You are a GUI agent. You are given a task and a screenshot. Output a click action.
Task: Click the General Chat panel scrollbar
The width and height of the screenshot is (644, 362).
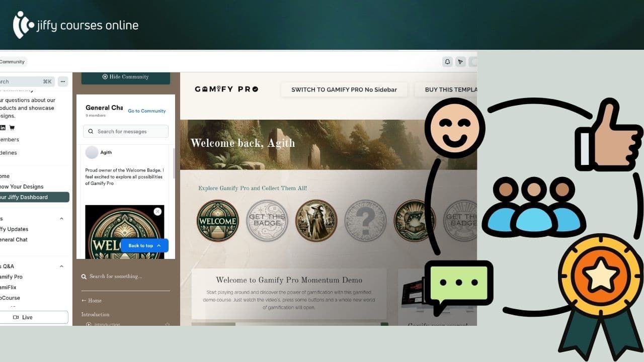pos(174,163)
